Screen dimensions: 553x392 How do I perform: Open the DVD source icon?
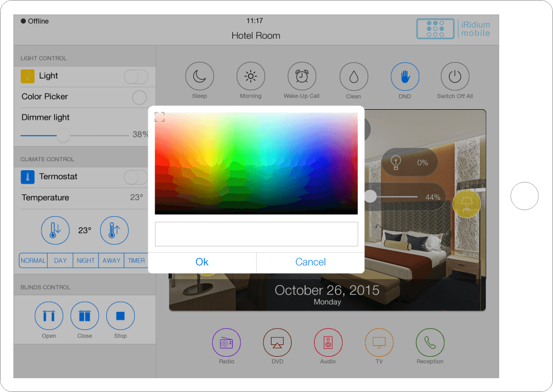pos(277,342)
